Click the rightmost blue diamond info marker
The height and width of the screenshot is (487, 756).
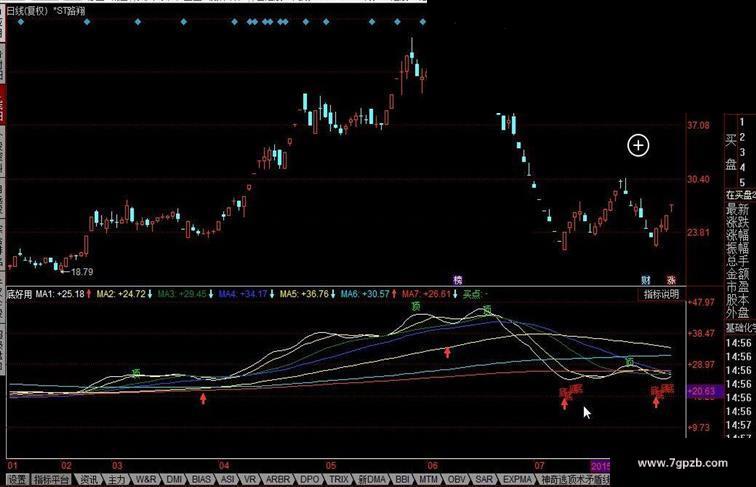point(423,22)
